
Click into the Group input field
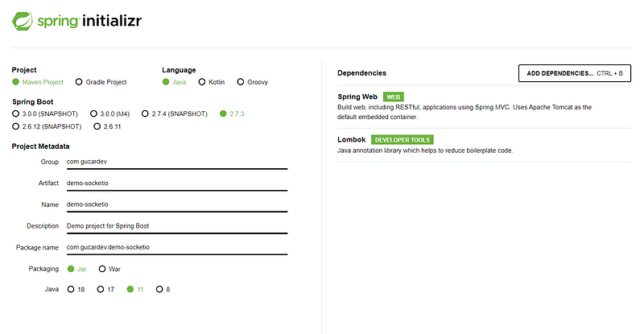coord(177,162)
